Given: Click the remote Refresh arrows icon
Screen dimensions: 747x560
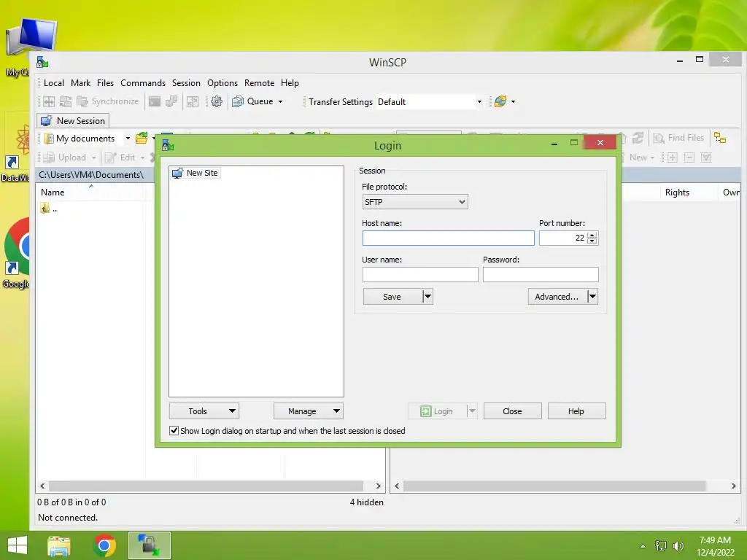Looking at the screenshot, I should click(x=638, y=138).
